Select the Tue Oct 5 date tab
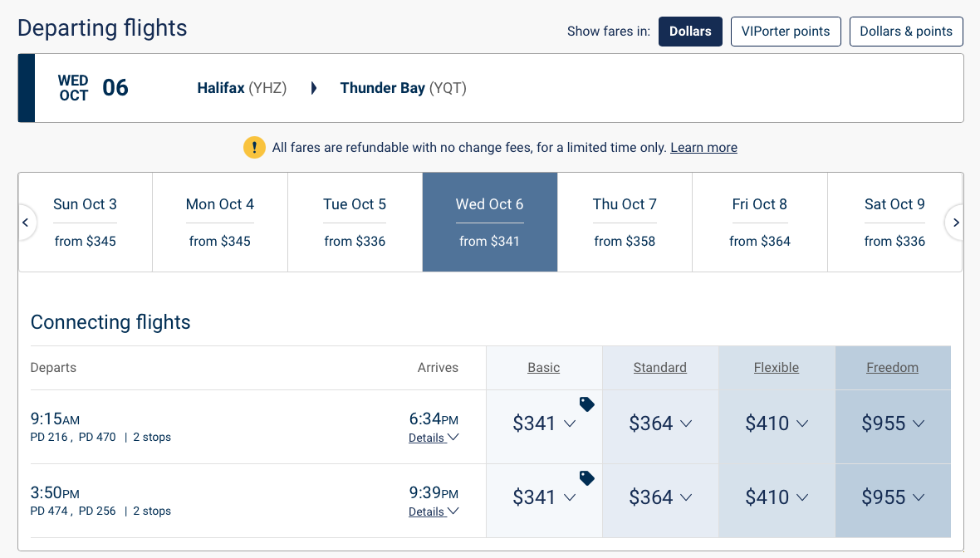 [x=355, y=222]
